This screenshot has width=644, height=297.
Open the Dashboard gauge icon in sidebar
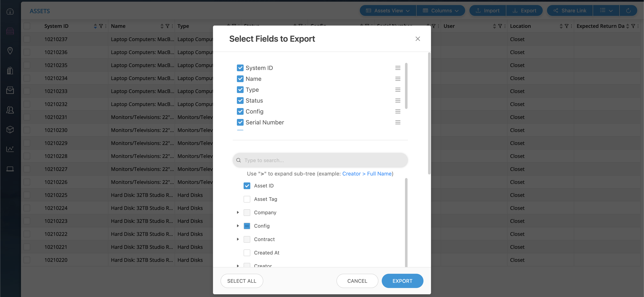point(10,12)
